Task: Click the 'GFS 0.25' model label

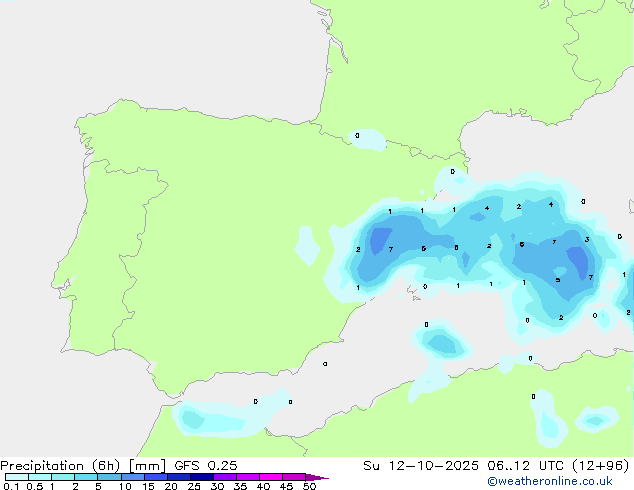Action: (206, 466)
